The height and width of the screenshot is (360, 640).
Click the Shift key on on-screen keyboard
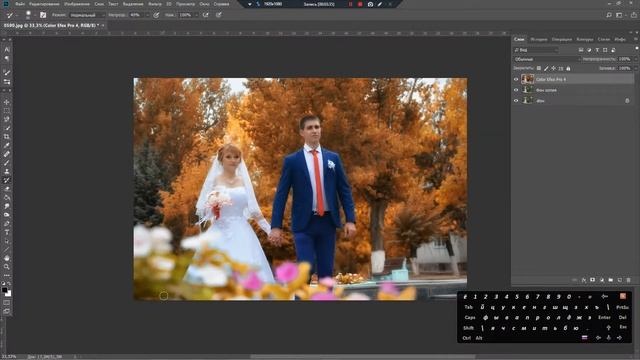pyautogui.click(x=469, y=328)
